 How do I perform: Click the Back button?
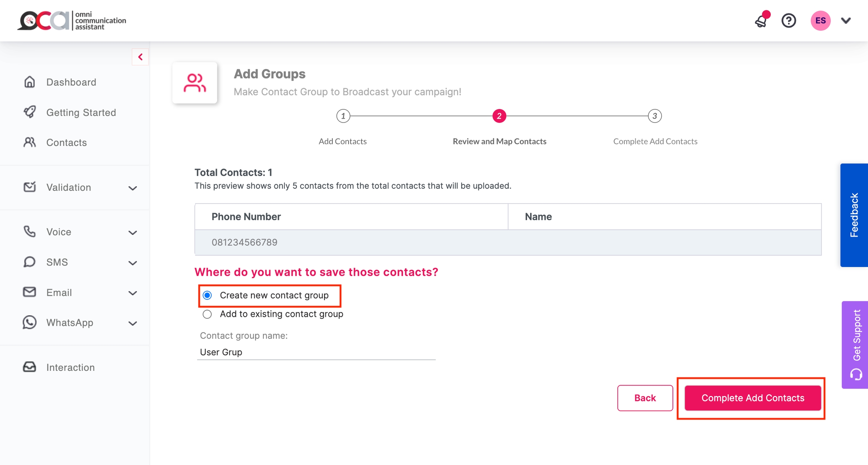pos(645,398)
